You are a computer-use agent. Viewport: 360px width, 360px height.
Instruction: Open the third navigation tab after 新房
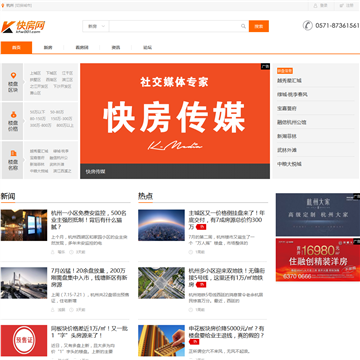[82, 47]
